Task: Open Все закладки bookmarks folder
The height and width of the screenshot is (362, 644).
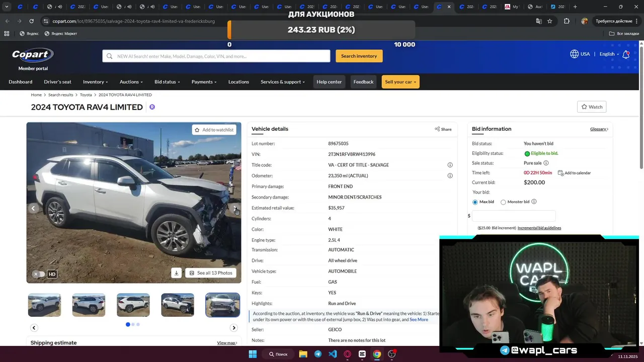Action: coord(624,34)
